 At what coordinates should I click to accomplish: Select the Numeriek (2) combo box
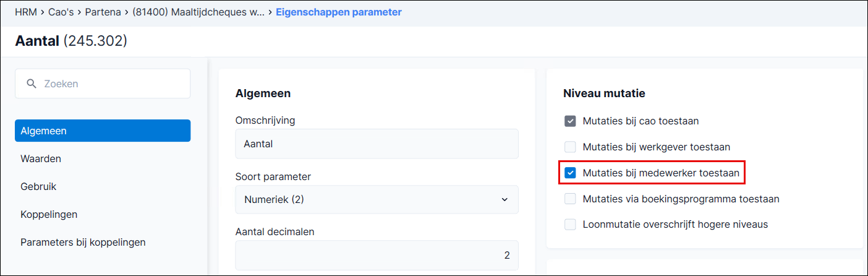pyautogui.click(x=377, y=200)
